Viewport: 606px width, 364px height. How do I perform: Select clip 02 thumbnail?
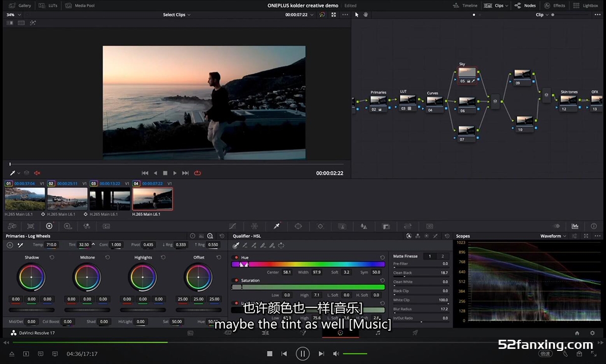point(67,199)
